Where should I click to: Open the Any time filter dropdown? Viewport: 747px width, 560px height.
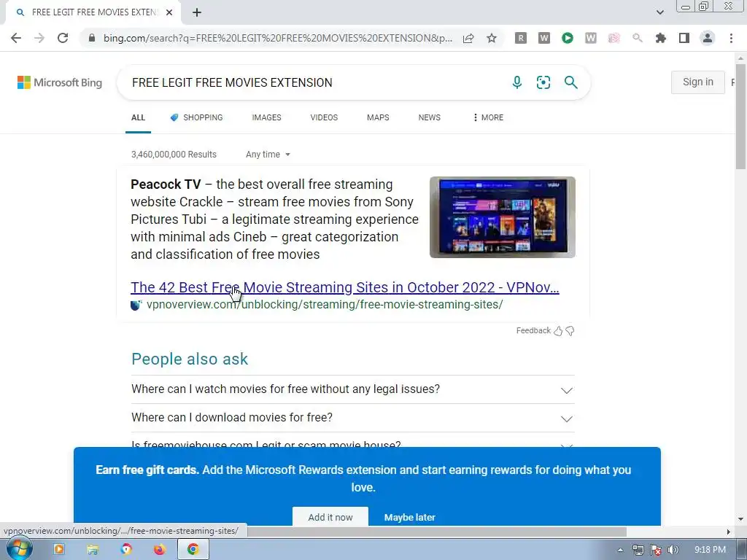pos(268,155)
